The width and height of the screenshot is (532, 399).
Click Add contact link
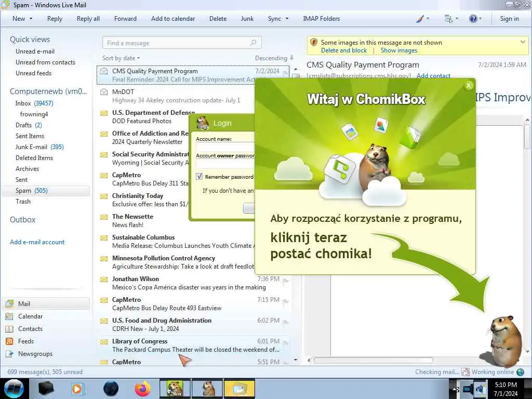coord(433,76)
